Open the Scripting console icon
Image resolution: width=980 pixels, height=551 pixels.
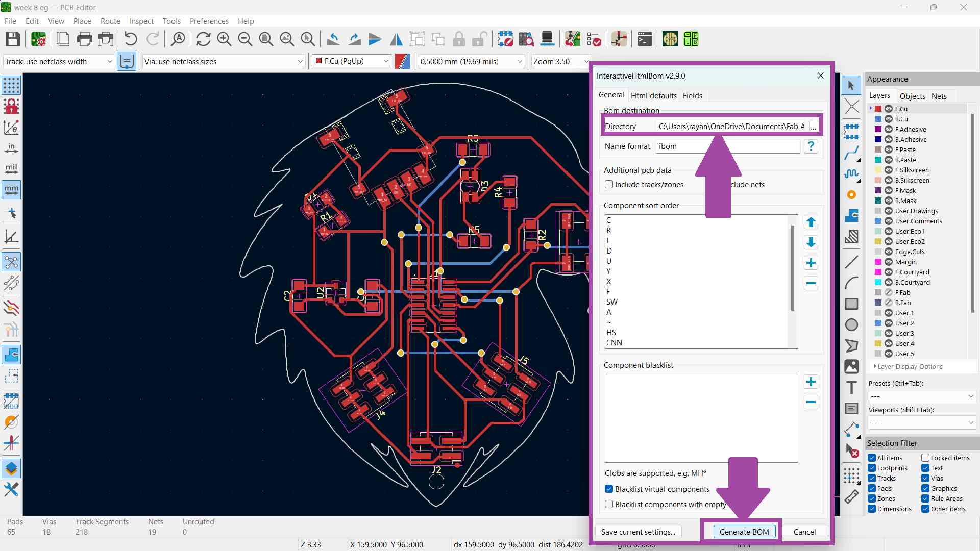645,39
